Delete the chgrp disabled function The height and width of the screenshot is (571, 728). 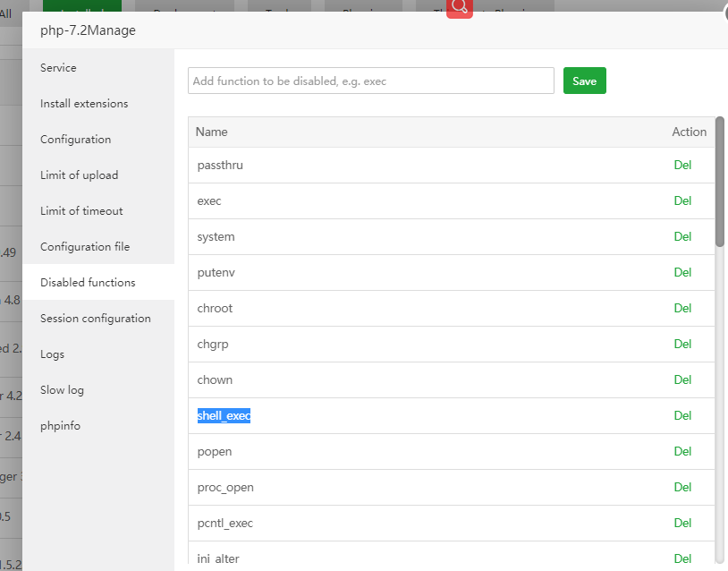(x=682, y=344)
